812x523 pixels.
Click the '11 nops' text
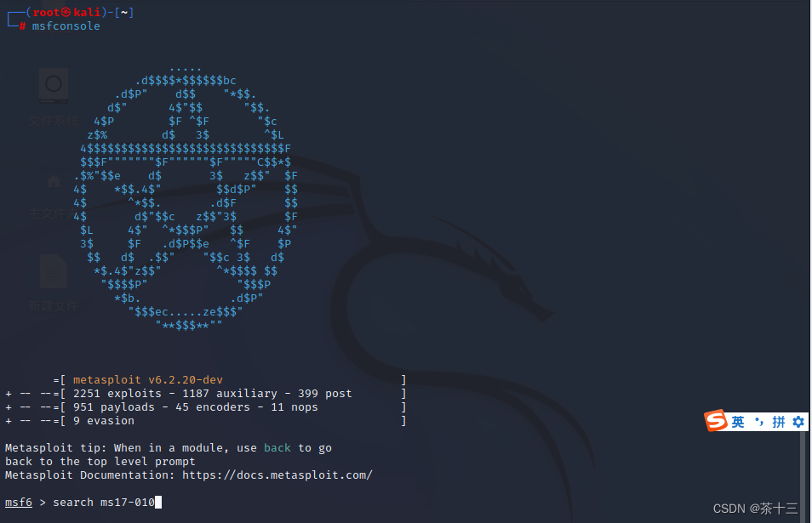(x=294, y=407)
